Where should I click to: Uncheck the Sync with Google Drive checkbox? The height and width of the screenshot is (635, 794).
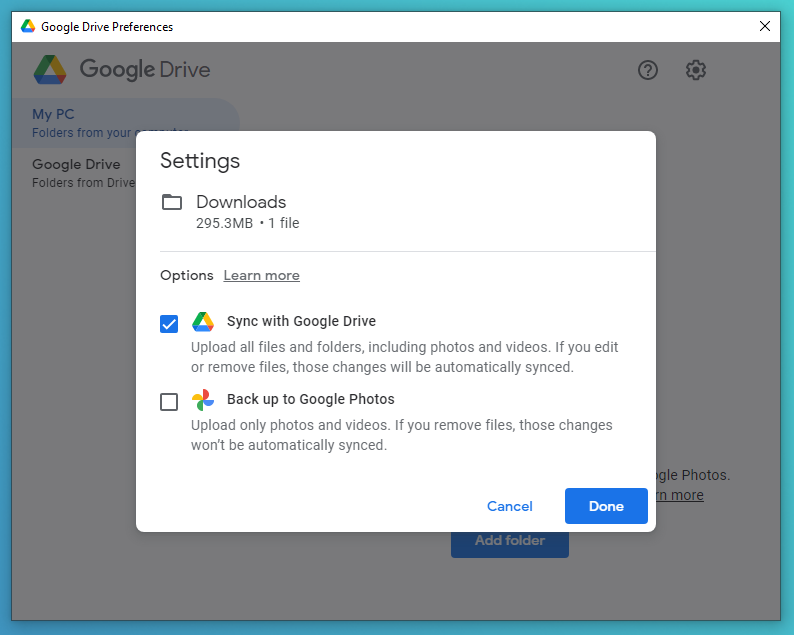click(169, 324)
